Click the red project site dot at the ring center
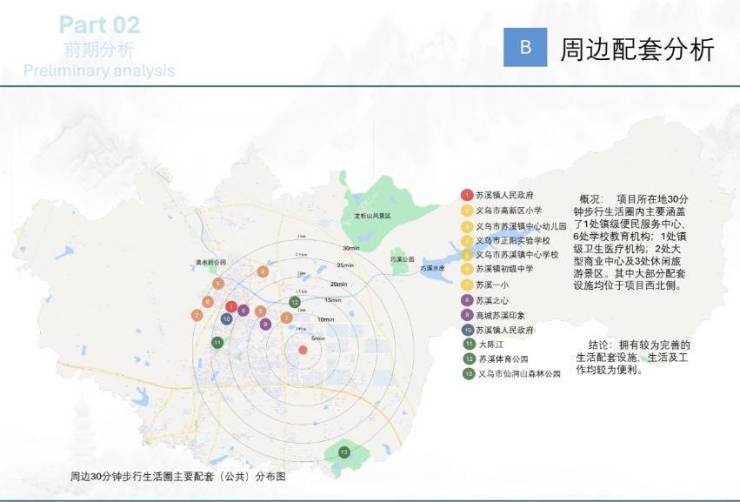Viewport: 740px width, 502px height. pos(303,350)
